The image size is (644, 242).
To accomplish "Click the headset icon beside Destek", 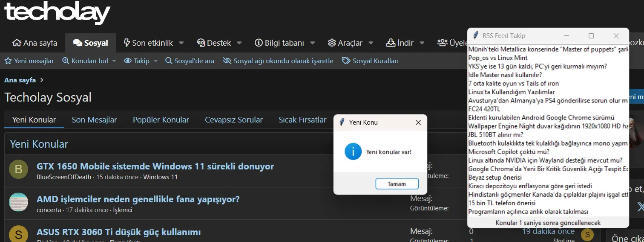I will (201, 43).
